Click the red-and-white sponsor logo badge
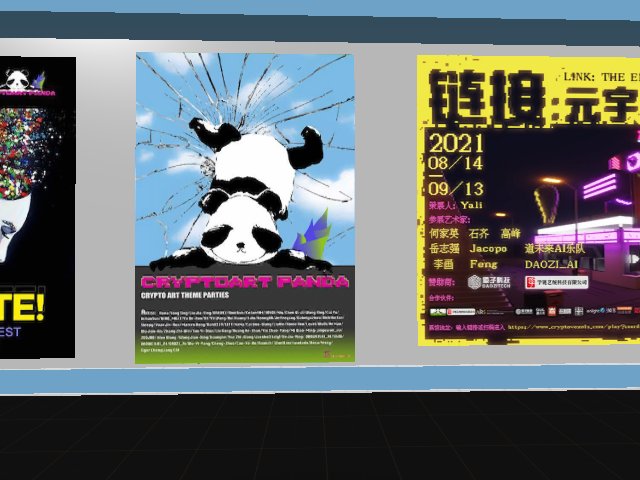 557,282
